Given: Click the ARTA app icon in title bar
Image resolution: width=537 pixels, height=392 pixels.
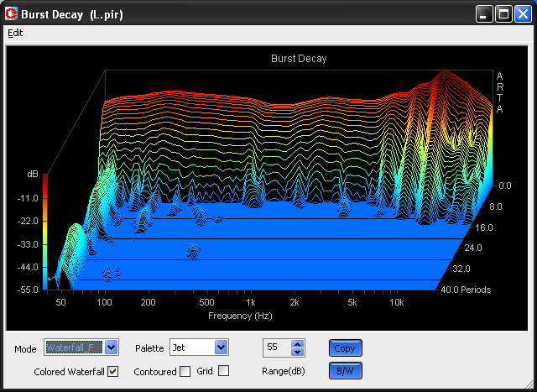Looking at the screenshot, I should (11, 14).
